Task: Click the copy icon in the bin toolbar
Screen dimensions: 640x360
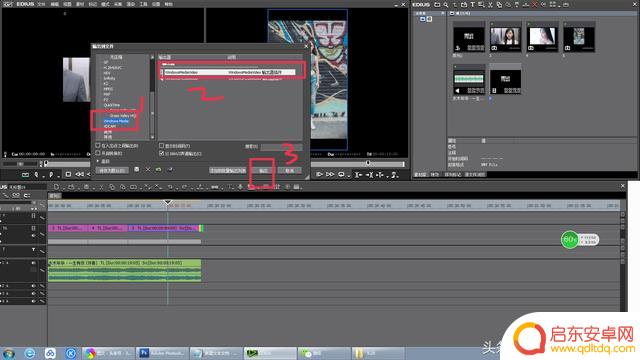Action: [499, 4]
